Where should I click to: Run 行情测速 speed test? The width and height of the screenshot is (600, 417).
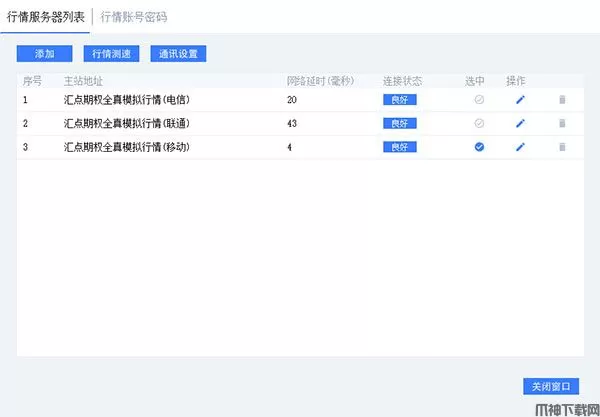click(111, 54)
